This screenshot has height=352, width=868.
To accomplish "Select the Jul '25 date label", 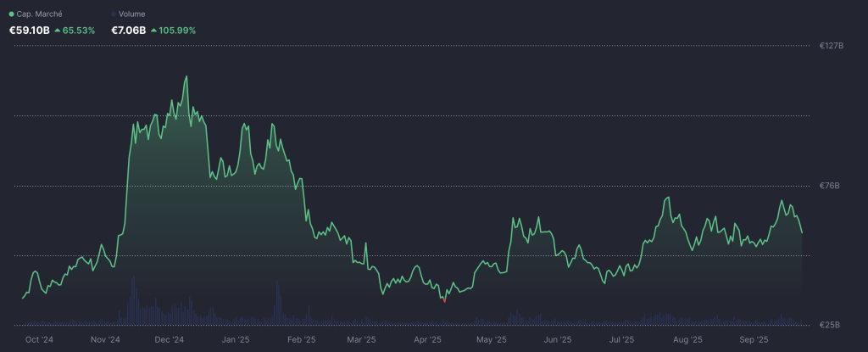I will [621, 340].
